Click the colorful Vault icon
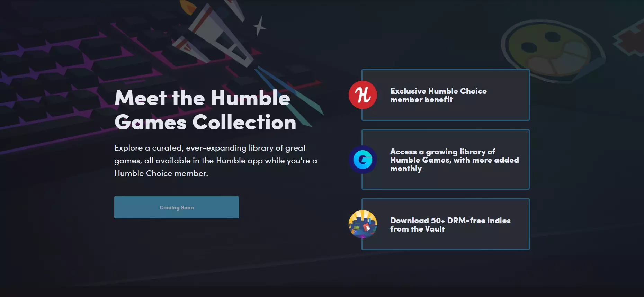The width and height of the screenshot is (644, 297). (x=363, y=224)
